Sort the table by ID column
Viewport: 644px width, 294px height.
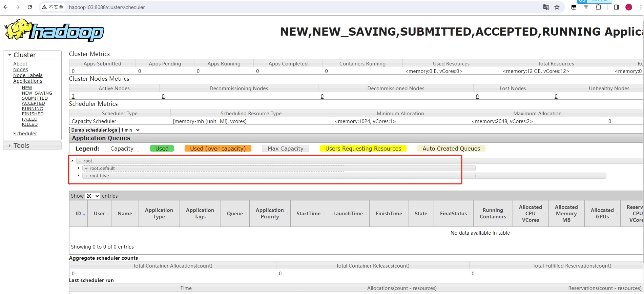click(79, 214)
